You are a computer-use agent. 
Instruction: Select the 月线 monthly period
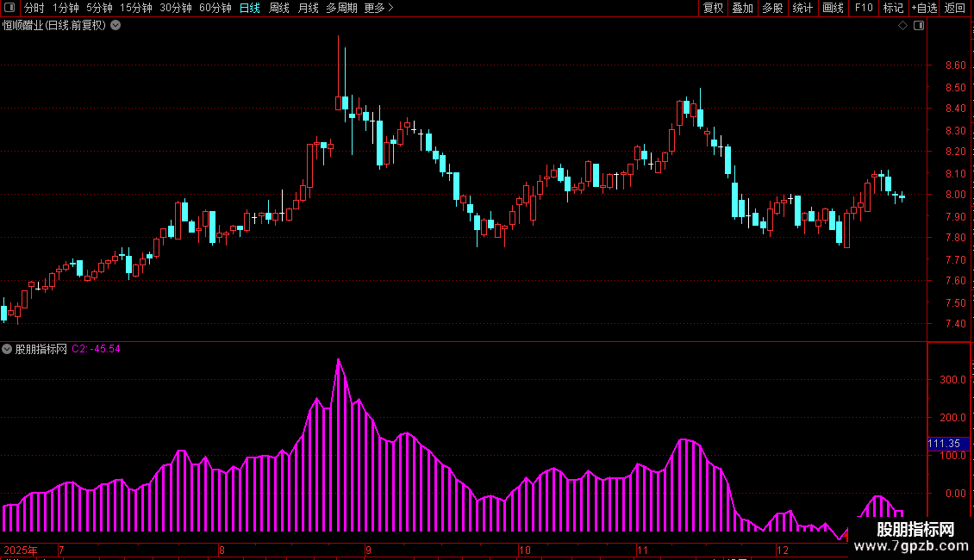308,8
